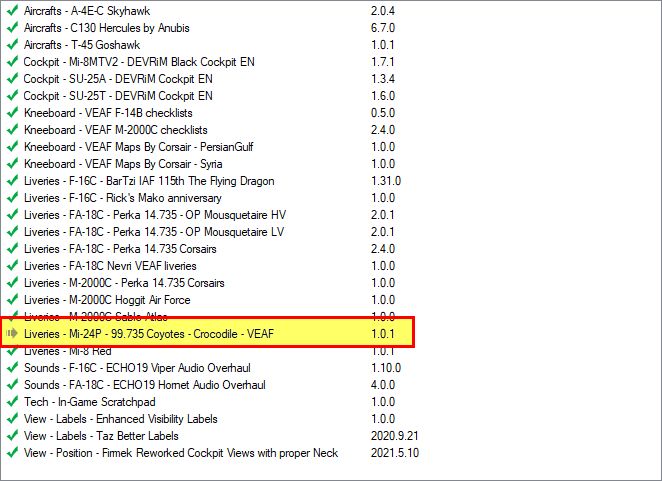The height and width of the screenshot is (481, 662).
Task: Select the mod name 'Tech - In-Game Scratchpad'
Action: (90, 402)
